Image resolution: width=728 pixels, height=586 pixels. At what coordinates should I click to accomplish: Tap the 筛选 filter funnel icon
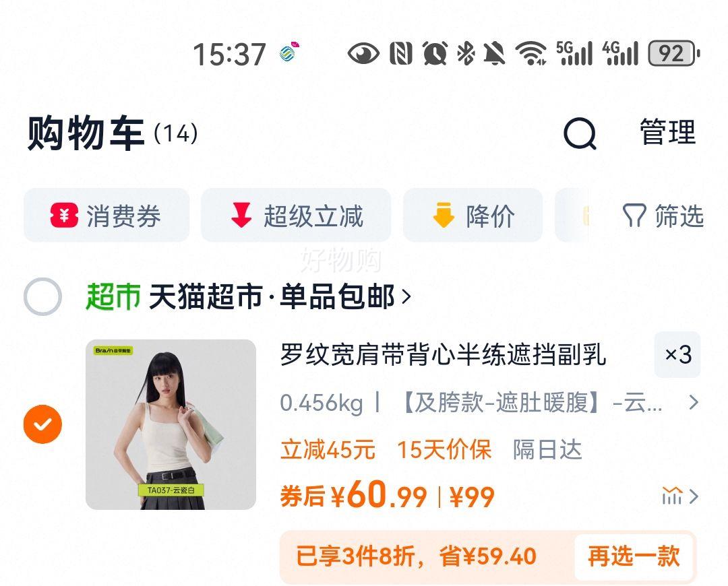pos(634,216)
